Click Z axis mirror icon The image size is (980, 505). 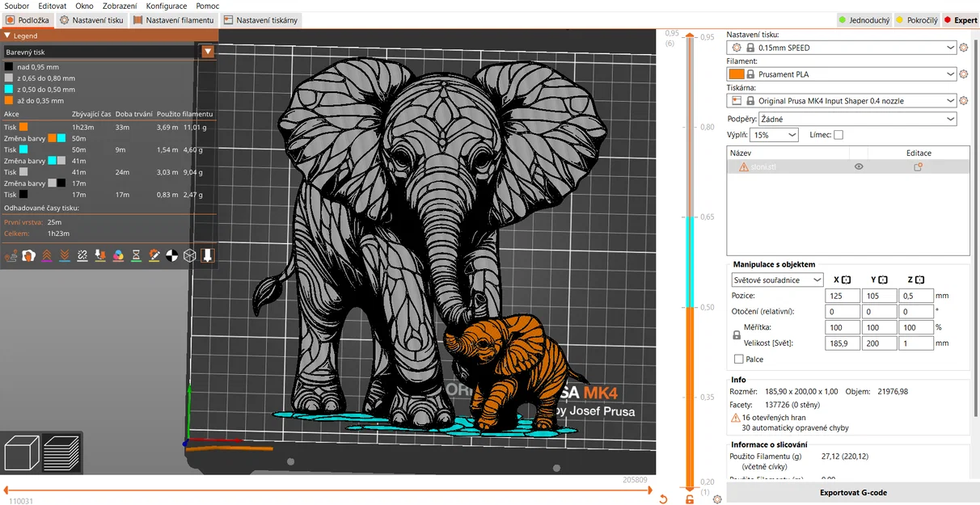(x=919, y=280)
